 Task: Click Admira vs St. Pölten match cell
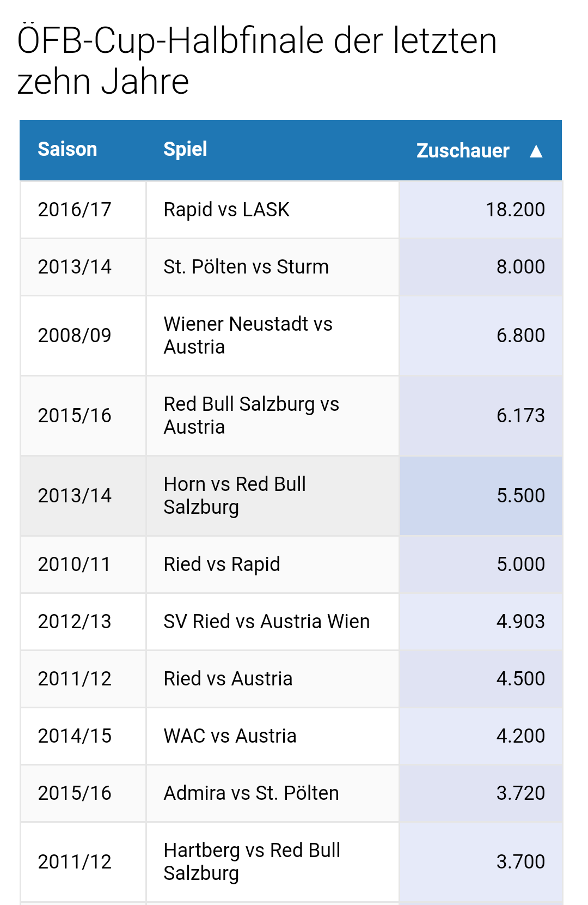(272, 793)
